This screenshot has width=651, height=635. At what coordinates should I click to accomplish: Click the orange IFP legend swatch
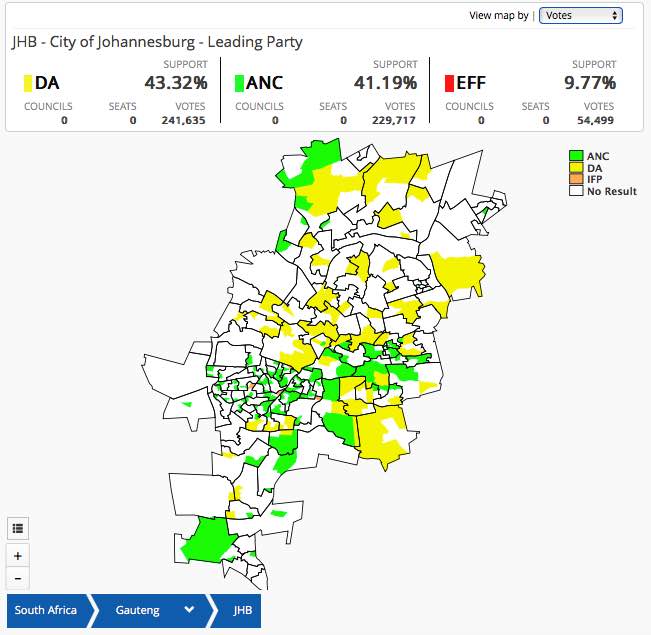pos(576,179)
